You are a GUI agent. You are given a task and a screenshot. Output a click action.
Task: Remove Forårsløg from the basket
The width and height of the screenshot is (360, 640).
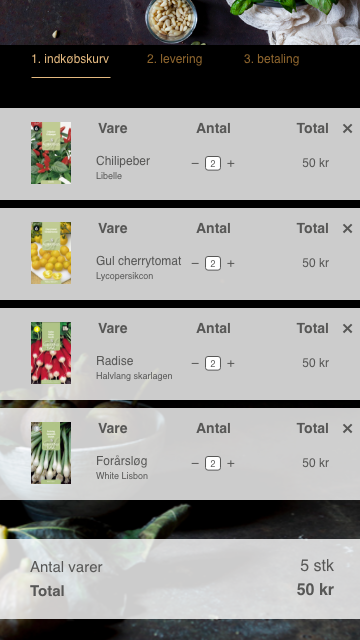[x=347, y=429]
